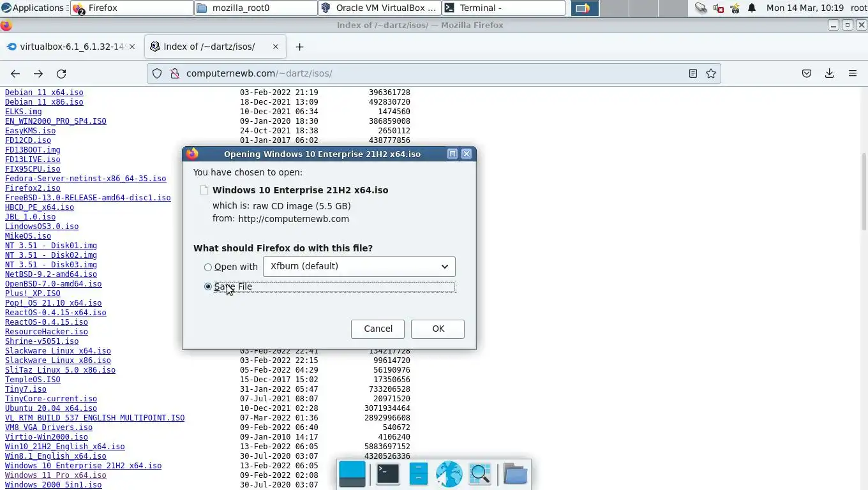Bookmark this page with star icon
The image size is (868, 490).
pyautogui.click(x=711, y=73)
